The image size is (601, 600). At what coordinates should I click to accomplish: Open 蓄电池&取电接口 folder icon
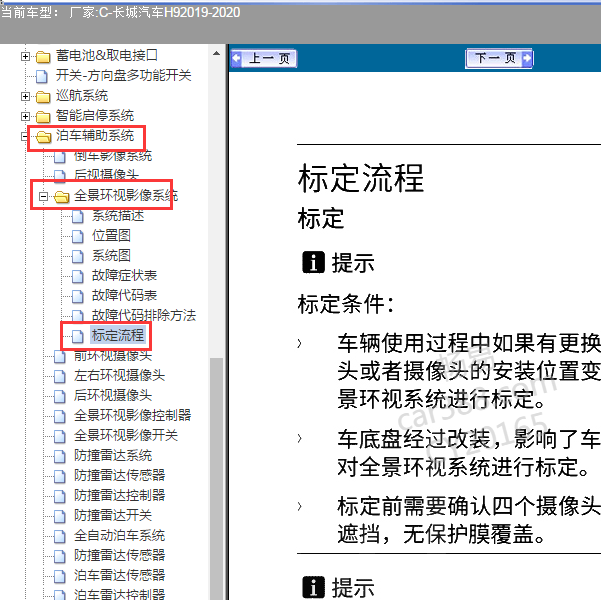point(43,57)
